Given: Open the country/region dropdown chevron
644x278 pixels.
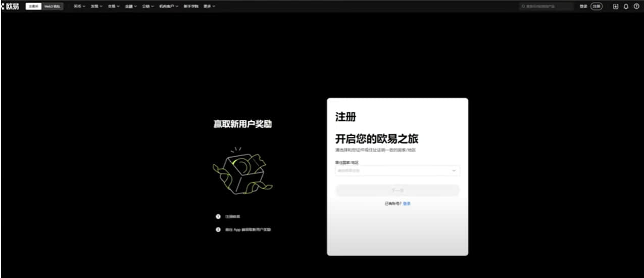Looking at the screenshot, I should click(x=454, y=171).
